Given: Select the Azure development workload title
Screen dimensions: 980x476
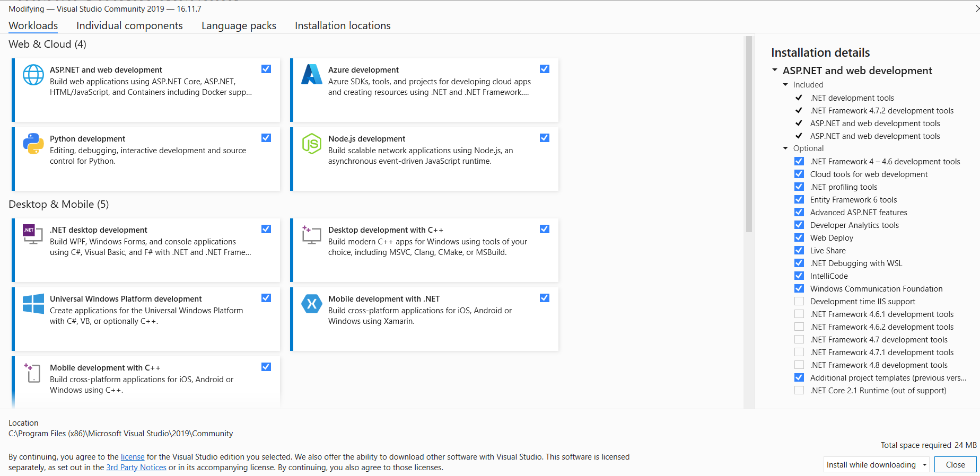Looking at the screenshot, I should pyautogui.click(x=363, y=70).
